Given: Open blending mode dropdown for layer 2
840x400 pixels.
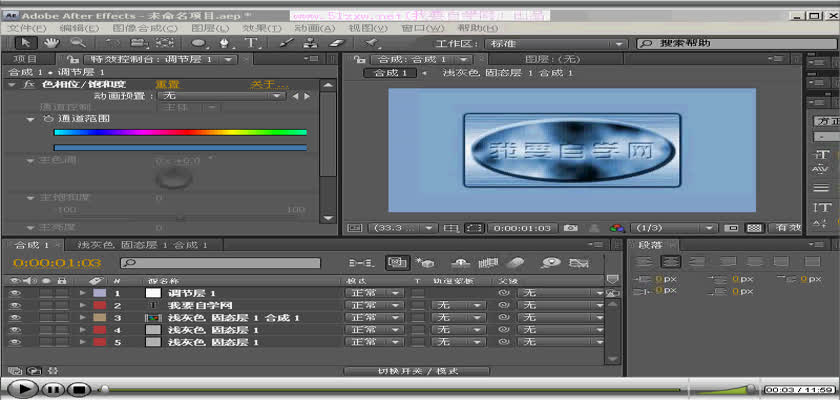Looking at the screenshot, I should click(373, 306).
